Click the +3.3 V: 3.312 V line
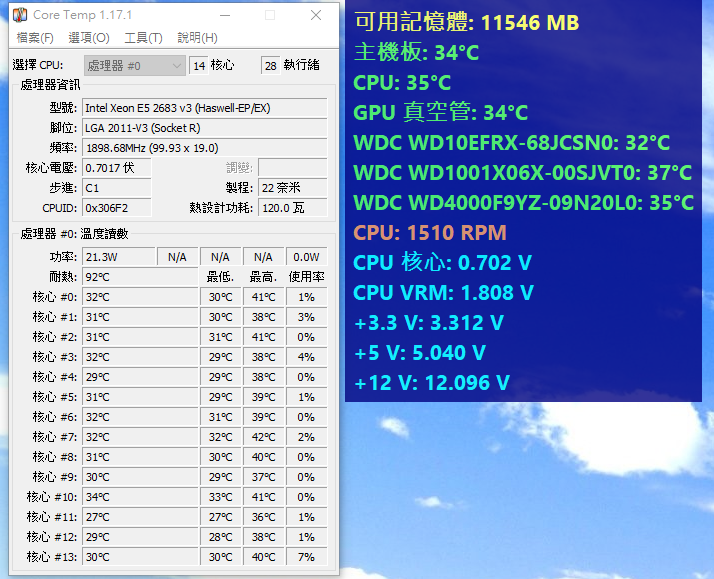 429,323
